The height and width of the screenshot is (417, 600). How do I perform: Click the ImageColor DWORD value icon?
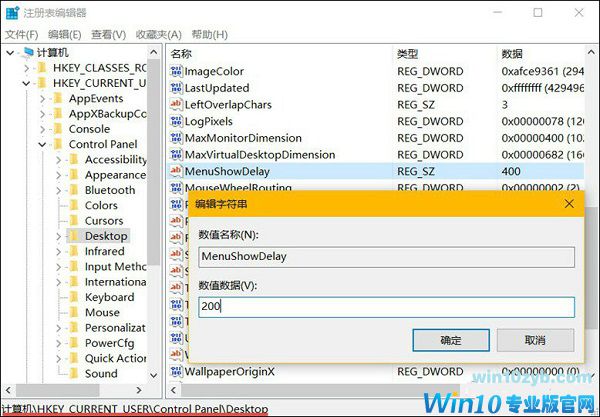click(x=177, y=71)
